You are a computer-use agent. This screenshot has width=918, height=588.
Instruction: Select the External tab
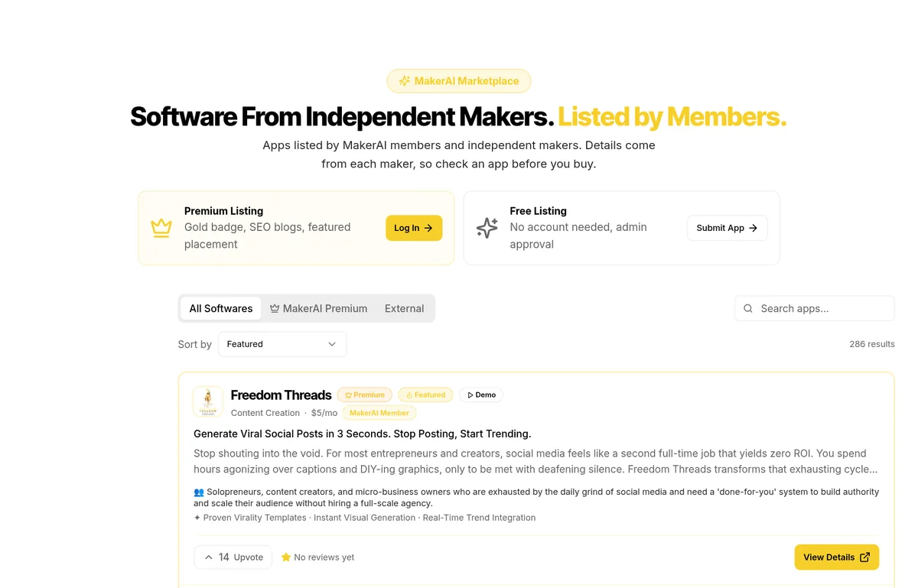404,308
